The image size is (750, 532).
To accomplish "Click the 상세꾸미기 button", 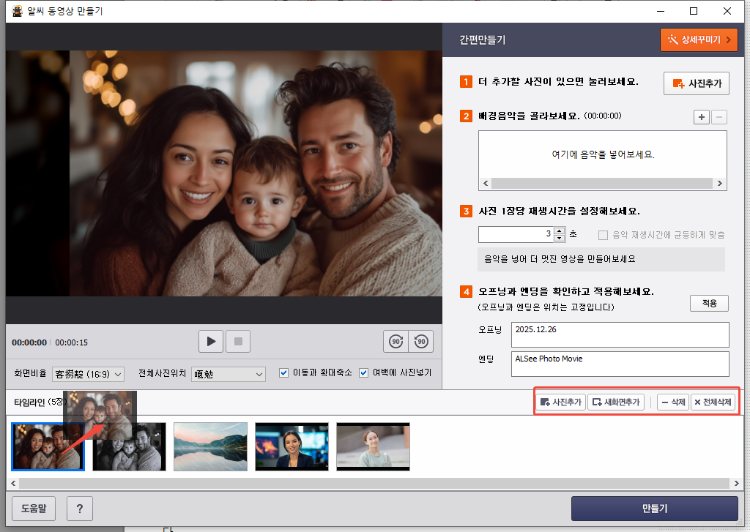I will click(699, 40).
